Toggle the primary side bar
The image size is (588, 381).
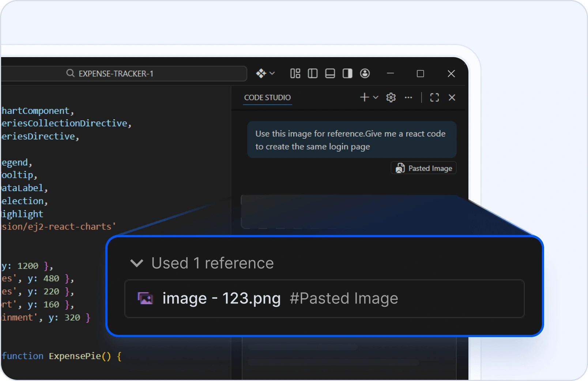click(x=313, y=74)
